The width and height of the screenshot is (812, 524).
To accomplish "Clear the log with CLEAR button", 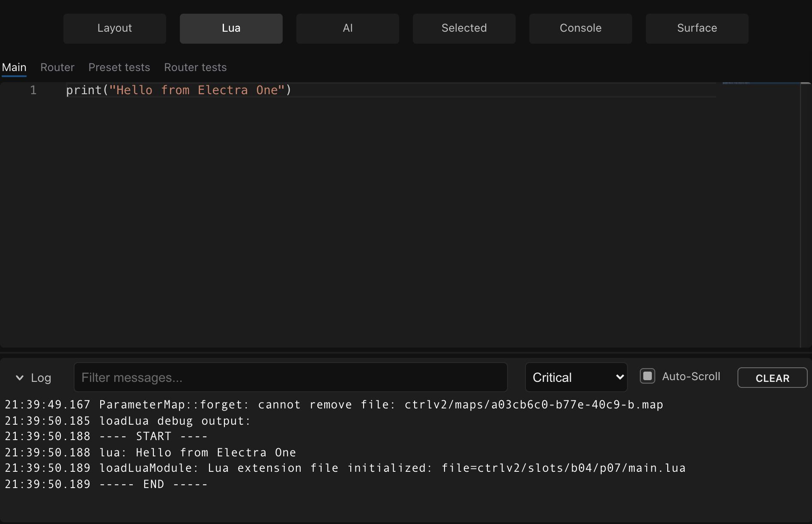I will 772,378.
